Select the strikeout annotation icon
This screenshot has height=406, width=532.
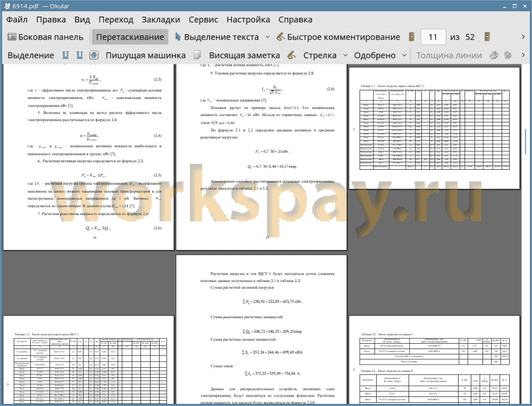[x=94, y=55]
